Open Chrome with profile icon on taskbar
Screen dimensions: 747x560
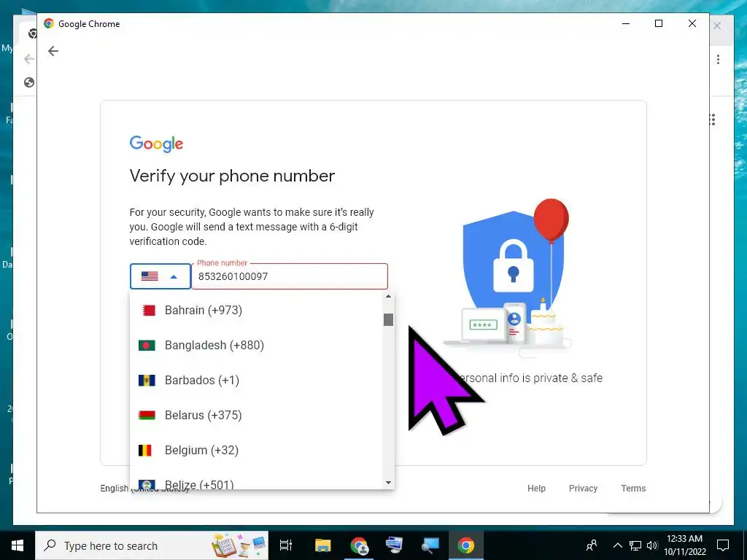point(359,545)
